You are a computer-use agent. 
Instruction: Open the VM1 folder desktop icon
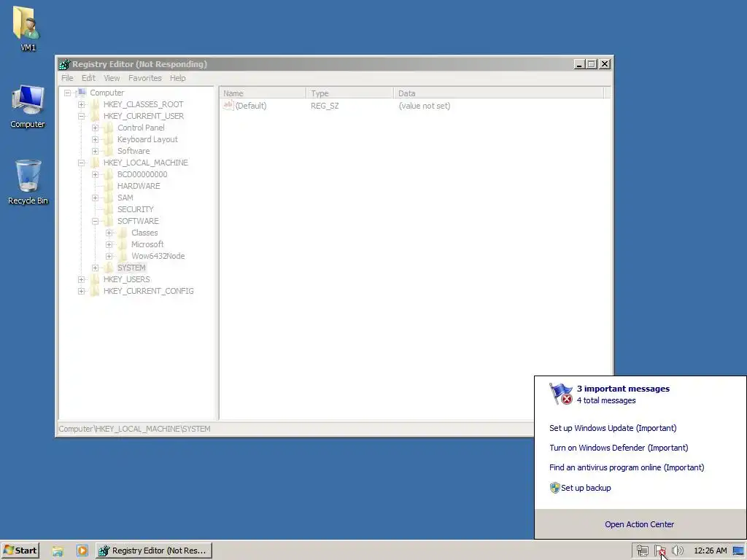(28, 28)
